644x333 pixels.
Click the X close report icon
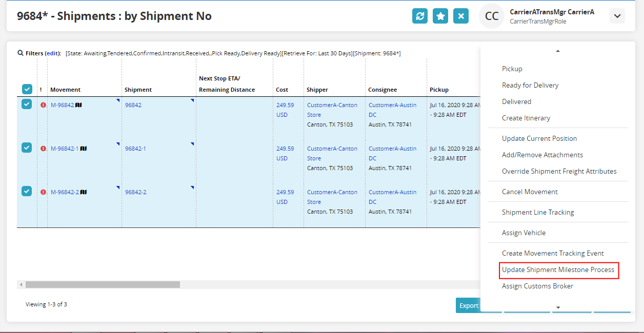pyautogui.click(x=461, y=16)
